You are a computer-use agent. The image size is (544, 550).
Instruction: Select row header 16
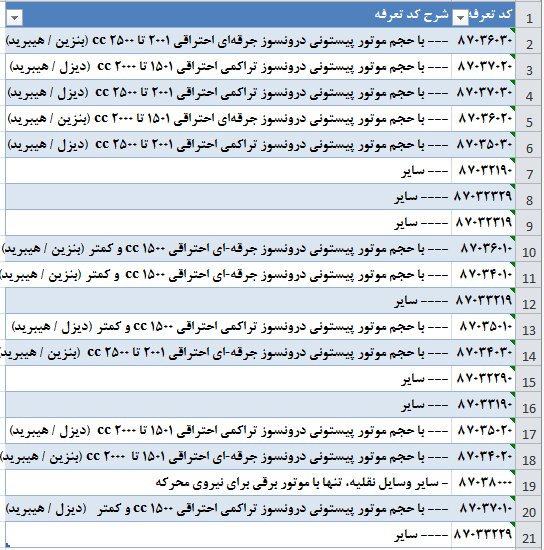point(529,404)
